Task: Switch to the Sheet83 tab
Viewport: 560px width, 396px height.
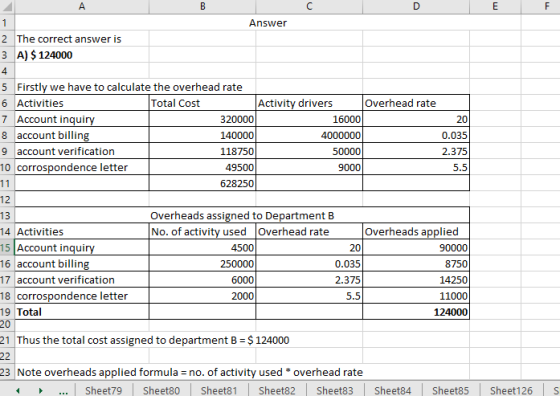Action: tap(335, 391)
